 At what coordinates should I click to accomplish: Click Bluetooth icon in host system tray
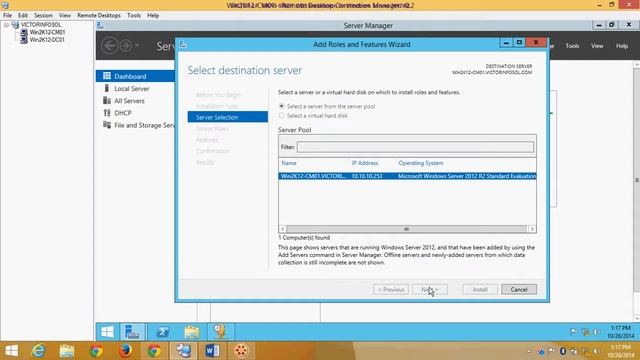coord(563,351)
